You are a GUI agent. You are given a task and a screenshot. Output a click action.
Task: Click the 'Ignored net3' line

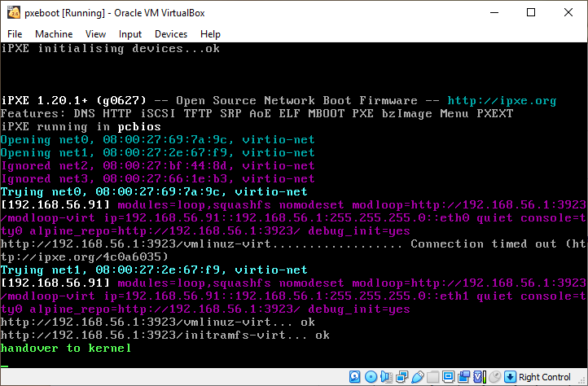[157, 179]
